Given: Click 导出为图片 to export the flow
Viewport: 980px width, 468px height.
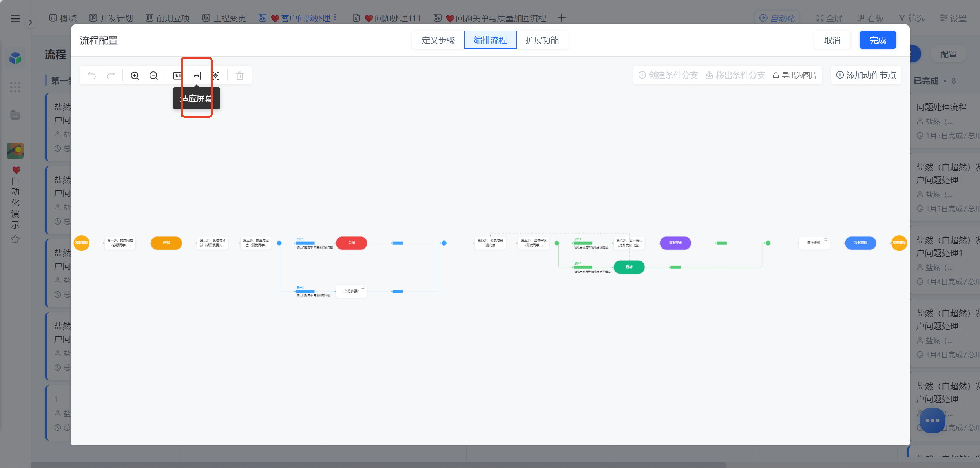Looking at the screenshot, I should [x=795, y=75].
